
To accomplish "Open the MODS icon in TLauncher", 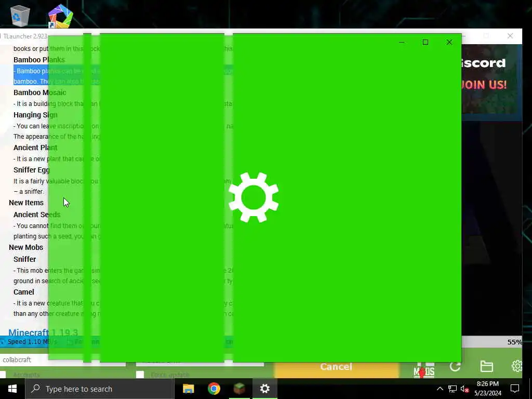I will 424,370.
